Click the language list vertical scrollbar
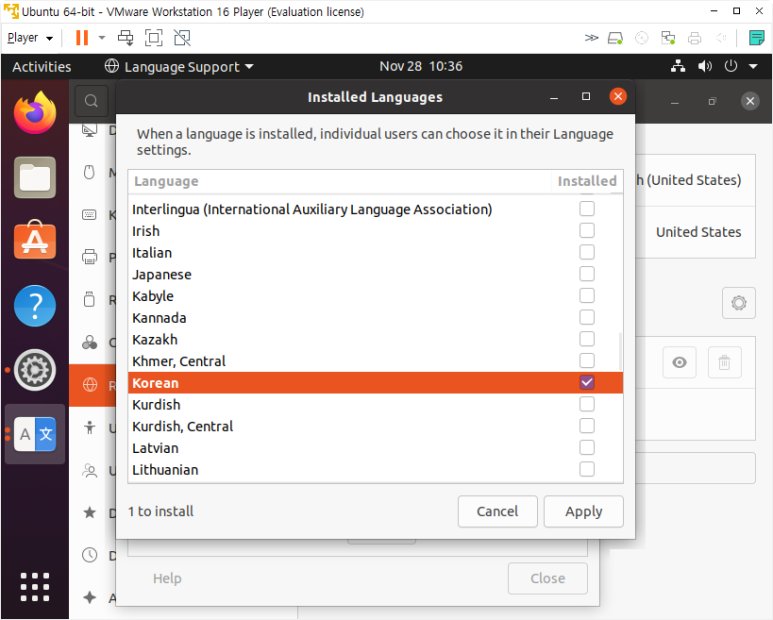Screen dimensions: 773x620 click(620, 352)
